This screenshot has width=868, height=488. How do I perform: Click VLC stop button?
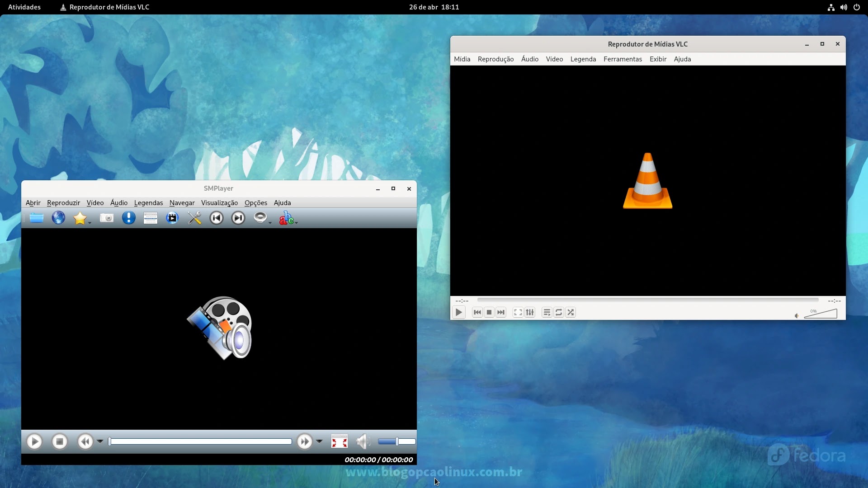(x=489, y=312)
